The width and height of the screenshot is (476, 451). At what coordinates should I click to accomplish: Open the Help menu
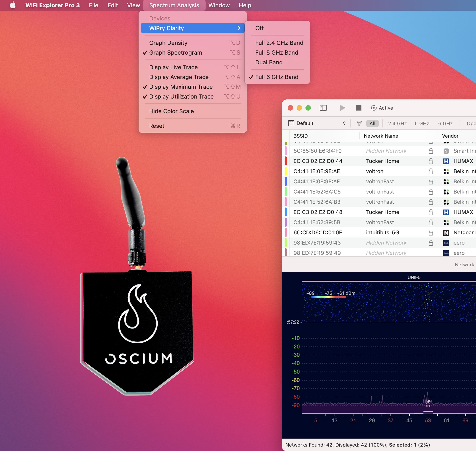pos(245,5)
